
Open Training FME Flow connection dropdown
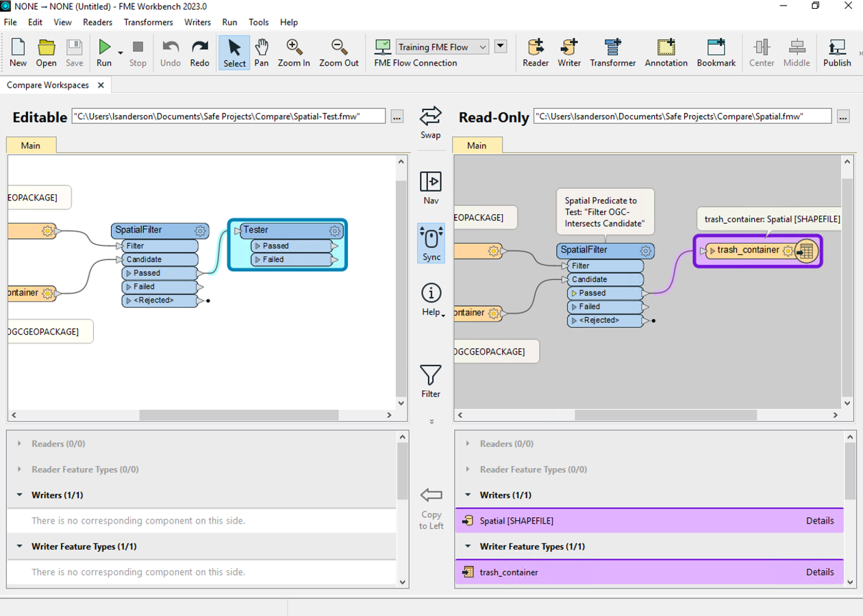pyautogui.click(x=442, y=47)
